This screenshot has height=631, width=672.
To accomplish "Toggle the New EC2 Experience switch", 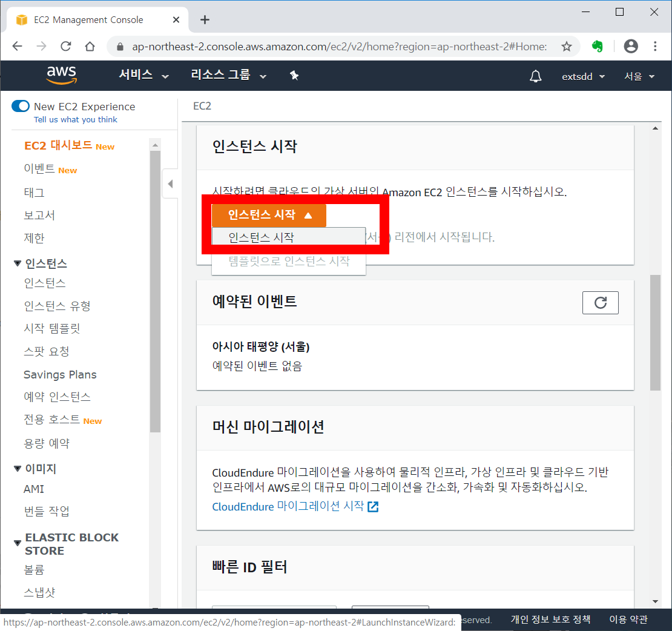I will (21, 106).
